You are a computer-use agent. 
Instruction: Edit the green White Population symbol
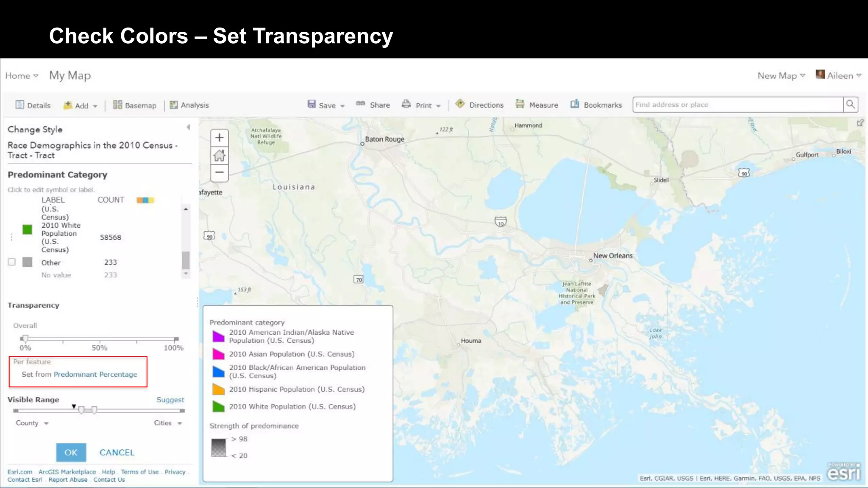[27, 230]
